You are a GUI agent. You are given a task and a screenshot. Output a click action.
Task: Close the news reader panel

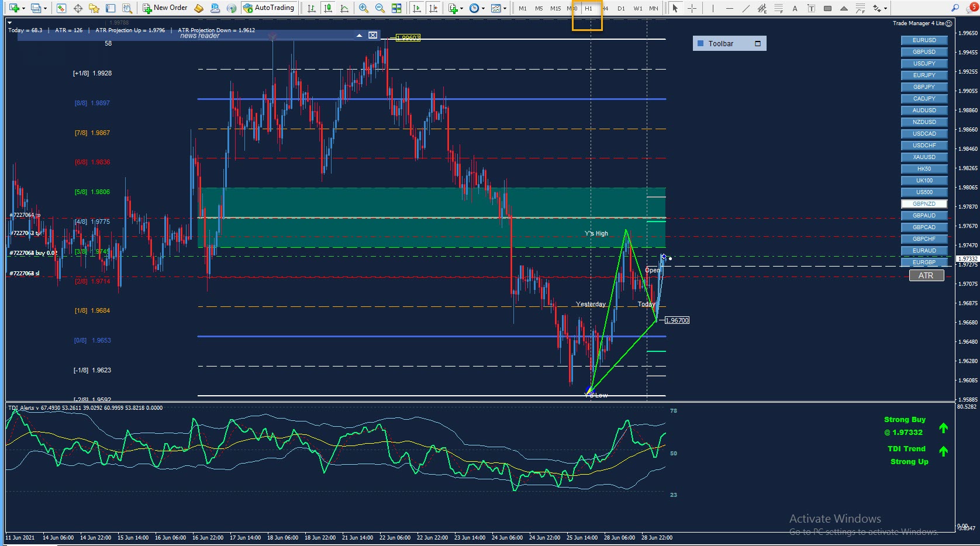tap(372, 36)
